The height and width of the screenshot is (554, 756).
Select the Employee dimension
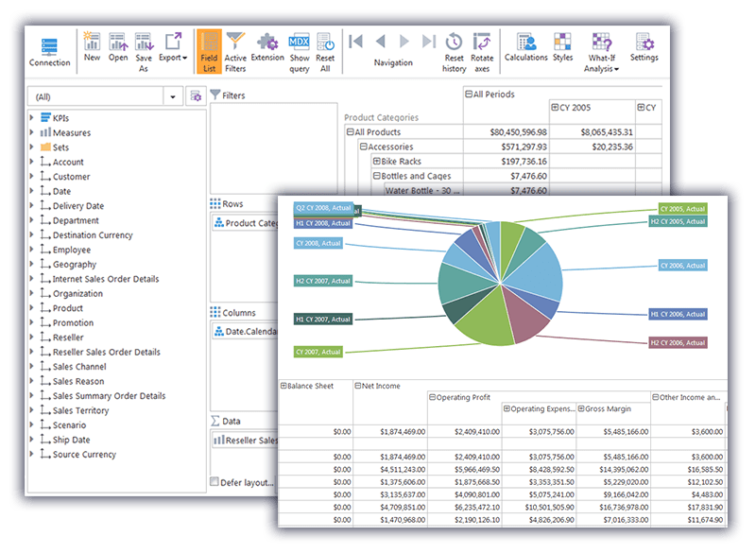72,250
